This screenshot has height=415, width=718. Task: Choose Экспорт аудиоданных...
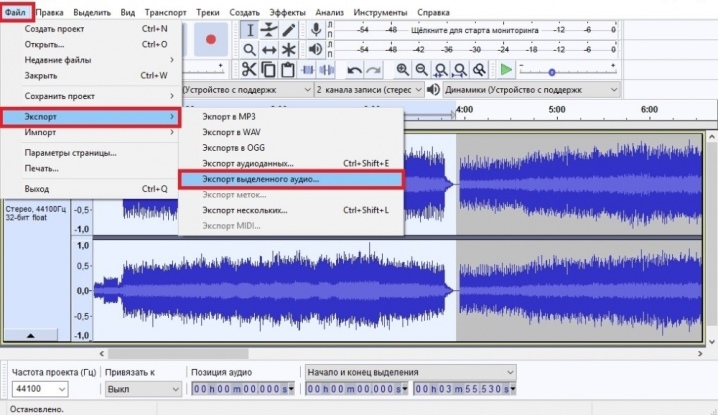291,164
